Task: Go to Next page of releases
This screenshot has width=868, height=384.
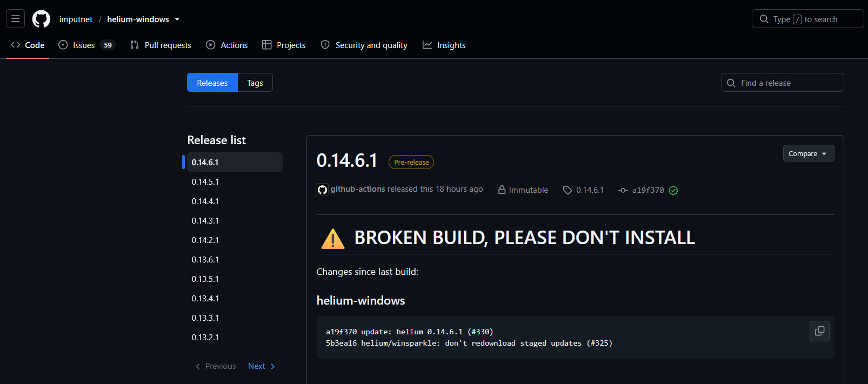Action: coord(262,366)
